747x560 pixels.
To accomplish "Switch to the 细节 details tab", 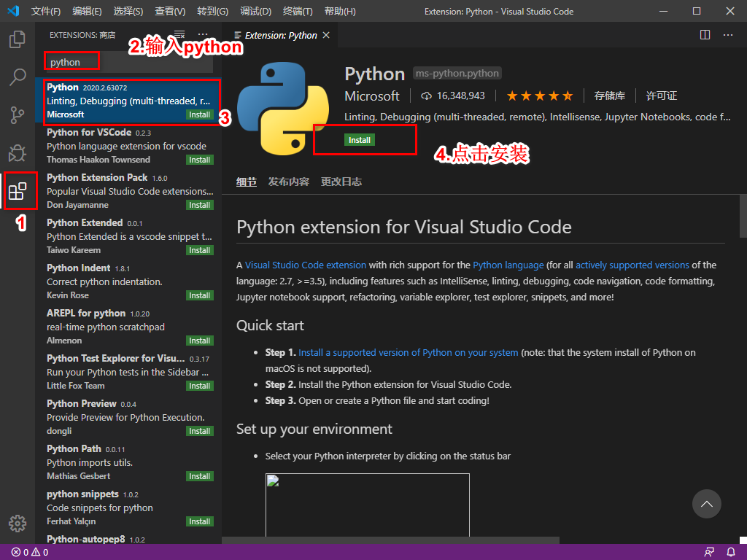I will [247, 182].
